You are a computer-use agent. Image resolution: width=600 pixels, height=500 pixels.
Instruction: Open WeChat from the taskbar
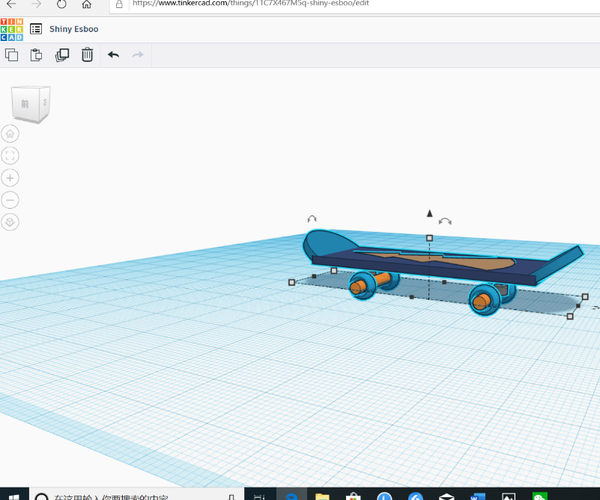(540, 496)
